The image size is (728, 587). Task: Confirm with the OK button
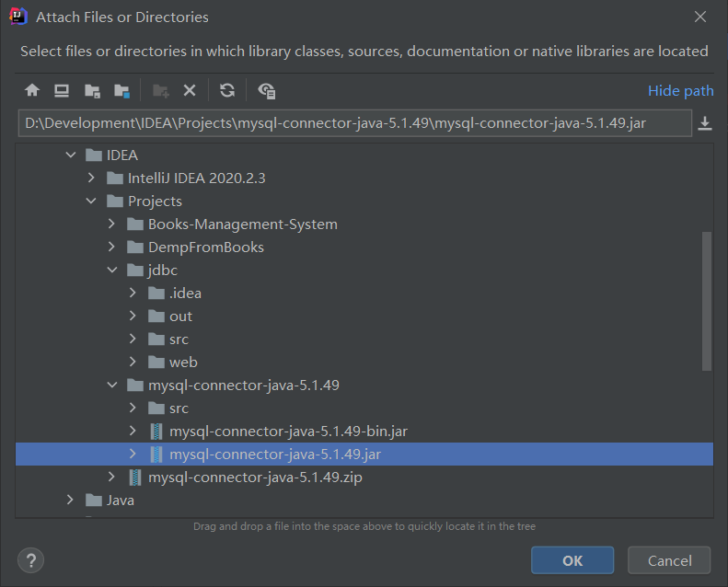point(572,560)
